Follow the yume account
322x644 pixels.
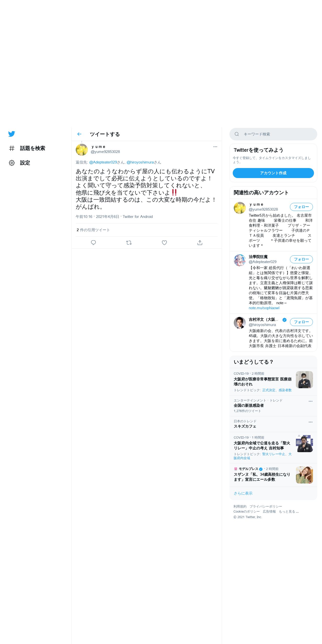click(301, 207)
